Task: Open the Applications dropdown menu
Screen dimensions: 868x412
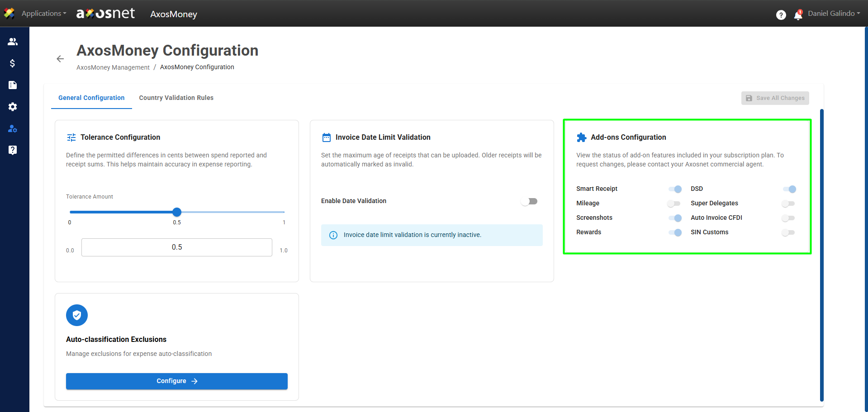Action: tap(44, 14)
